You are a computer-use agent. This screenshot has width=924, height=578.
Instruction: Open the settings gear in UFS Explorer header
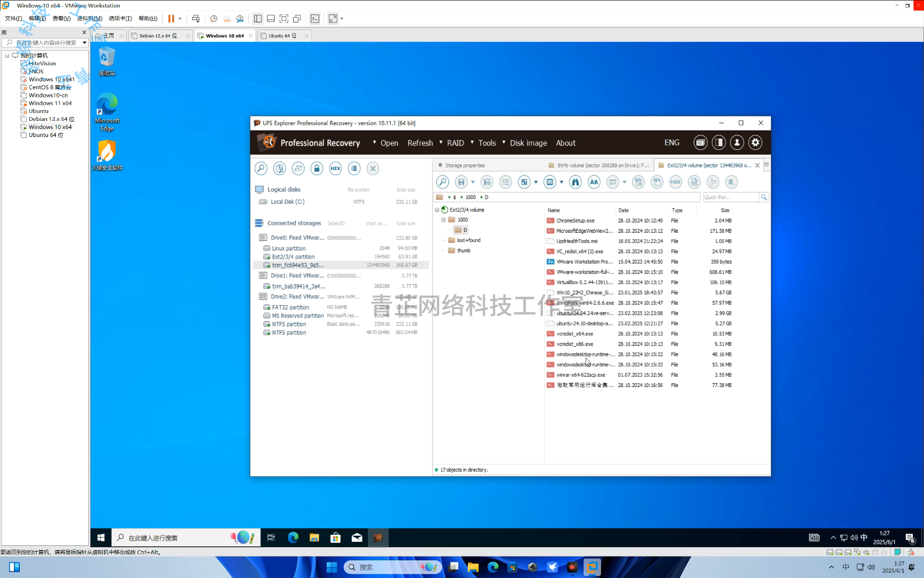click(755, 142)
